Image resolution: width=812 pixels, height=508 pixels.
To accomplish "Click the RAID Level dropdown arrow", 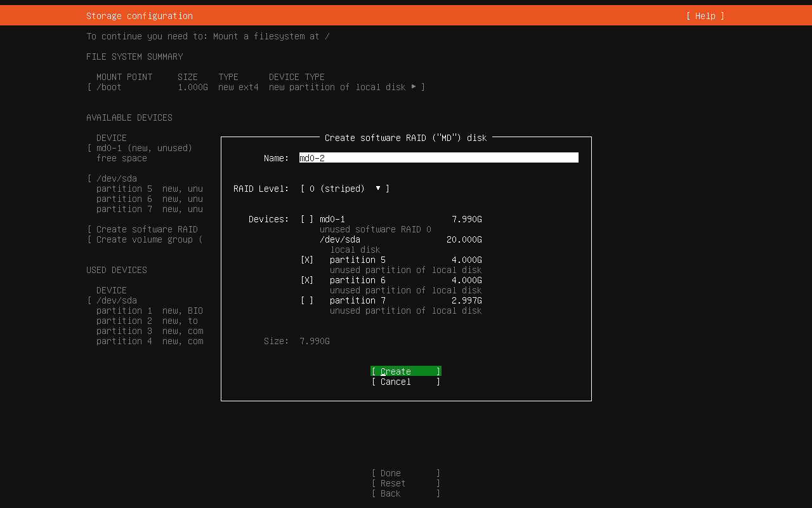I will [378, 189].
